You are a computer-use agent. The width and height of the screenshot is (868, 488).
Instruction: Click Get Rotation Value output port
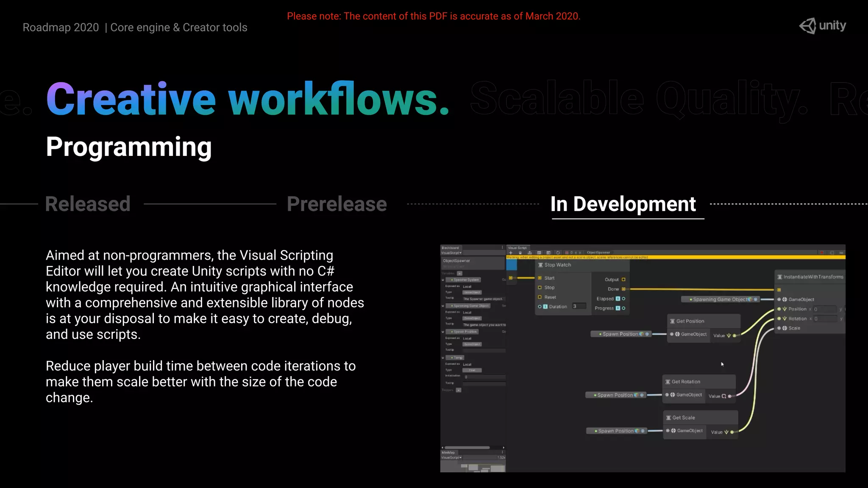pyautogui.click(x=729, y=396)
